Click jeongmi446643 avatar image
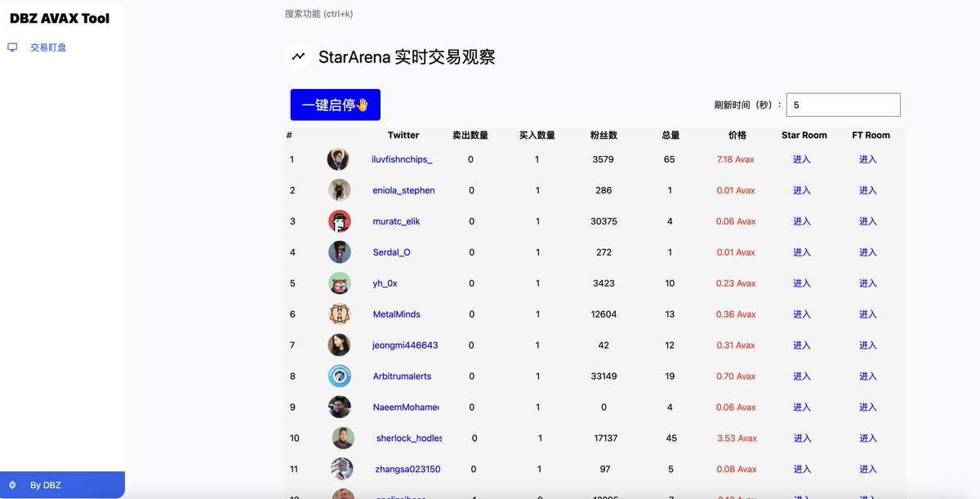 click(340, 345)
